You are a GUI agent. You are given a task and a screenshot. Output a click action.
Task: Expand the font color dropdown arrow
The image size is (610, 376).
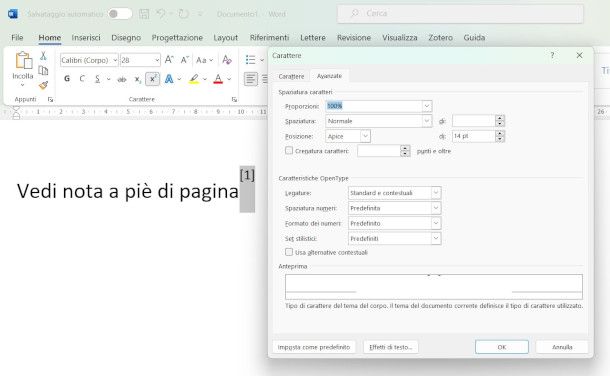tap(229, 79)
